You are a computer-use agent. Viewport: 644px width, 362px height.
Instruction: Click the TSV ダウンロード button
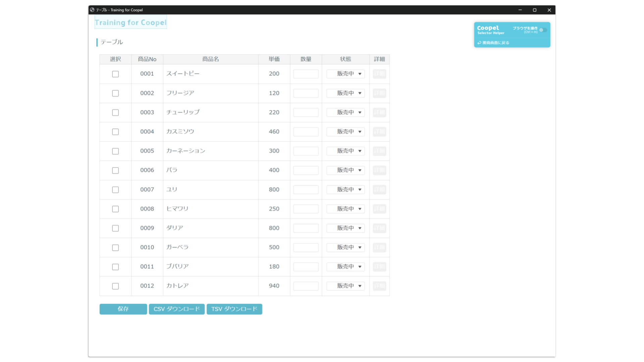[234, 309]
